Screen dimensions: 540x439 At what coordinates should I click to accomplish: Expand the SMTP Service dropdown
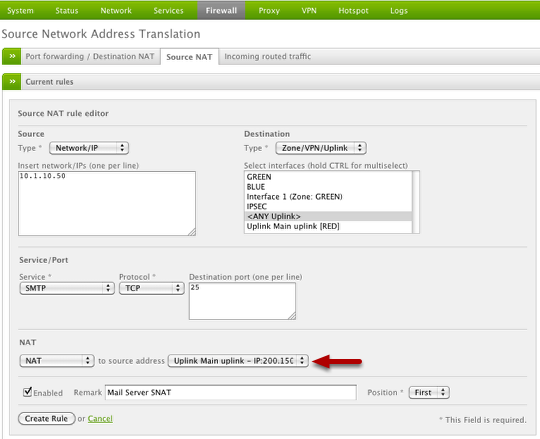tap(67, 288)
